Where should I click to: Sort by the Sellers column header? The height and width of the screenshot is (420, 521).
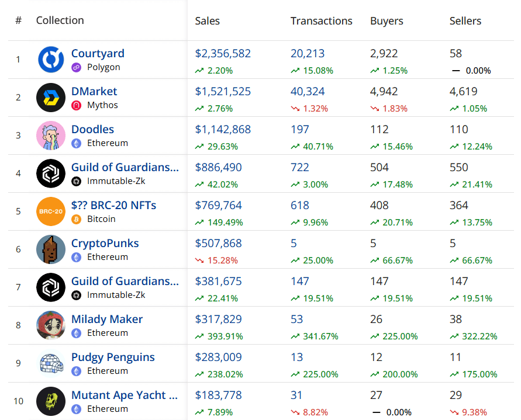465,21
